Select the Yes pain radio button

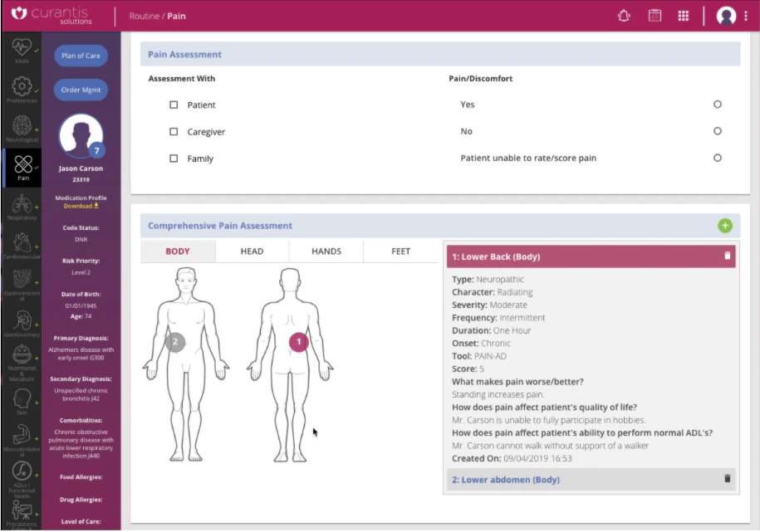point(717,105)
